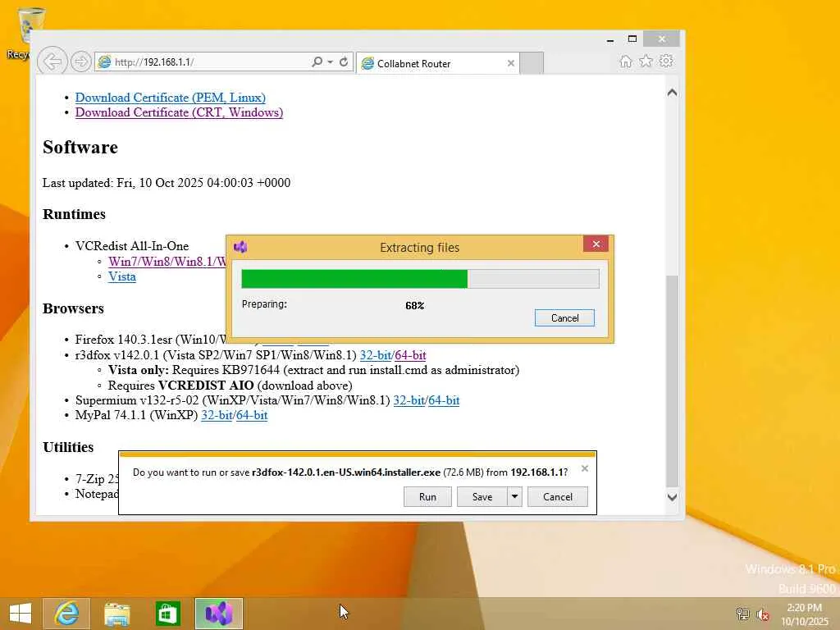
Task: Click the 'VCRedist All-In-One' list item
Action: pyautogui.click(x=132, y=246)
